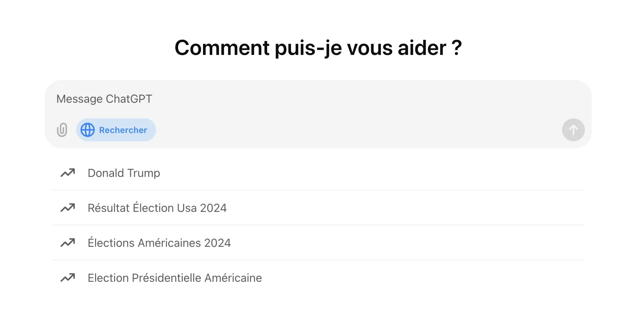The height and width of the screenshot is (331, 644).
Task: Focus the Message ChatGPT input field
Action: coord(318,99)
